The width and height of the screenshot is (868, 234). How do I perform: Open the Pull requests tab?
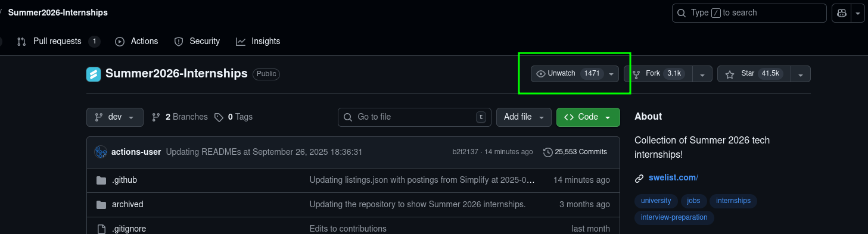(x=58, y=41)
